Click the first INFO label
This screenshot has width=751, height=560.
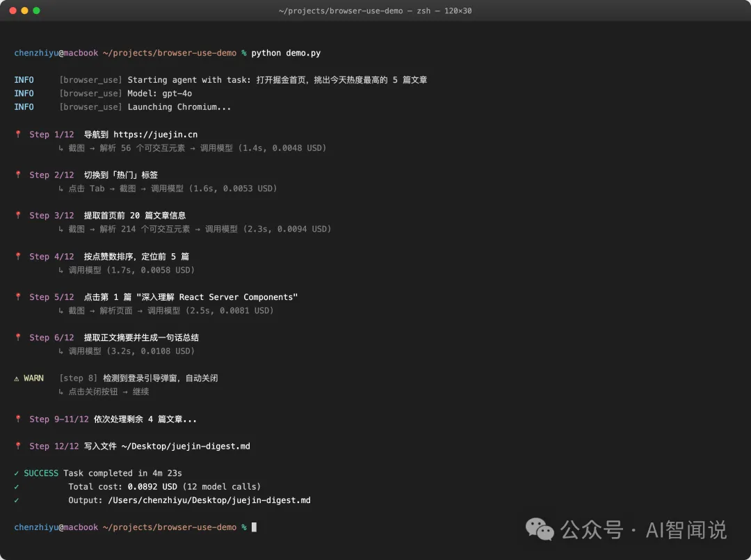pos(24,80)
